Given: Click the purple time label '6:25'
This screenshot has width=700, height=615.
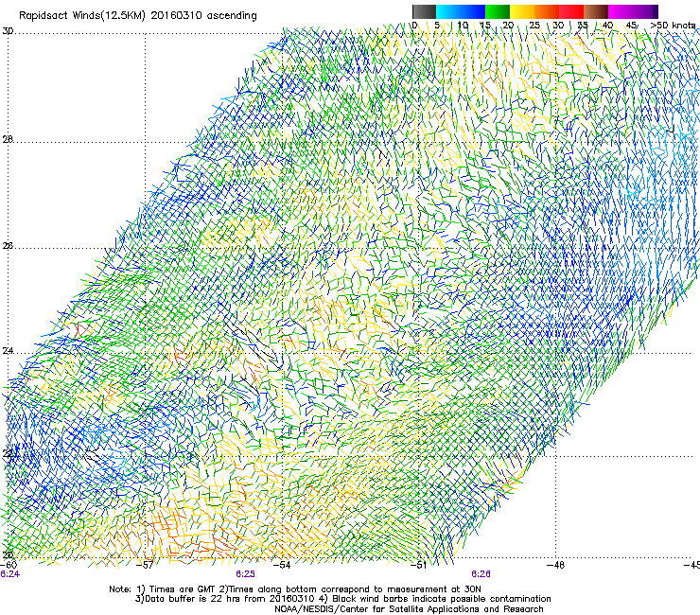Looking at the screenshot, I should [x=246, y=574].
